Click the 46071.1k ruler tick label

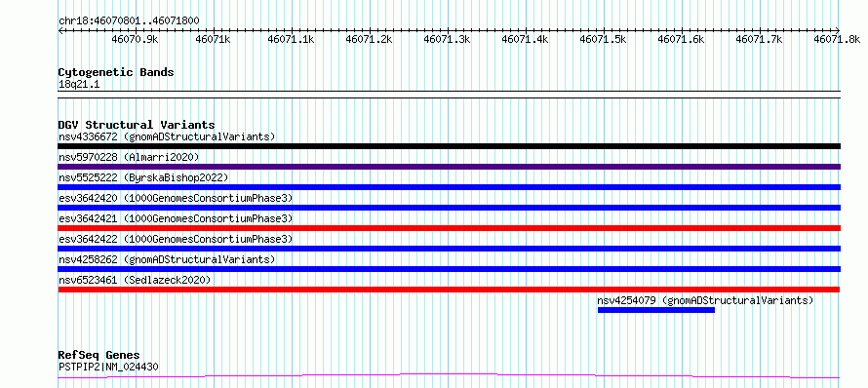point(292,39)
